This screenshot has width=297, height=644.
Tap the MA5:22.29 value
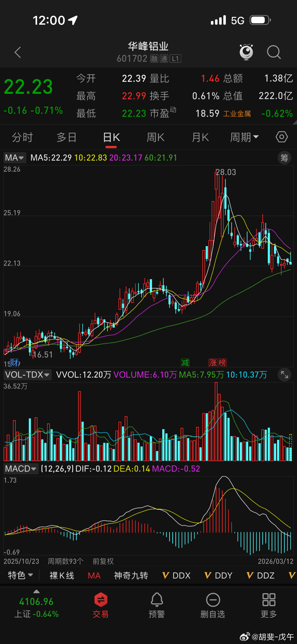tap(51, 158)
